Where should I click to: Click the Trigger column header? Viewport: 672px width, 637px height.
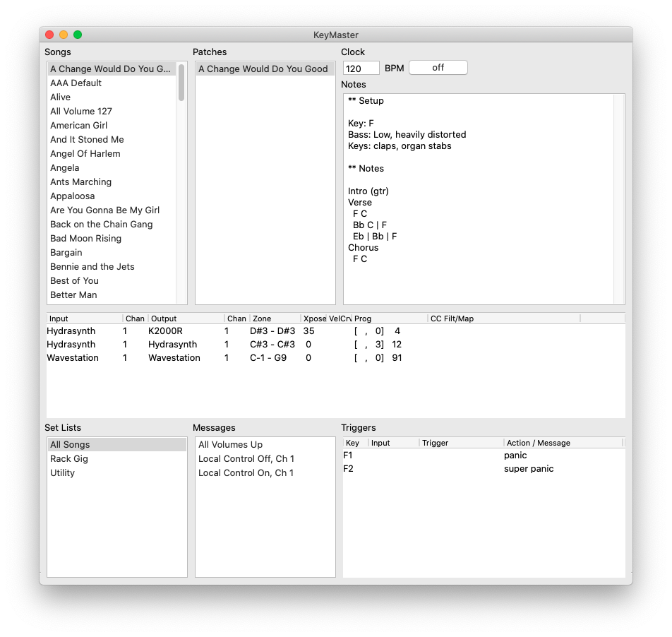click(x=461, y=443)
